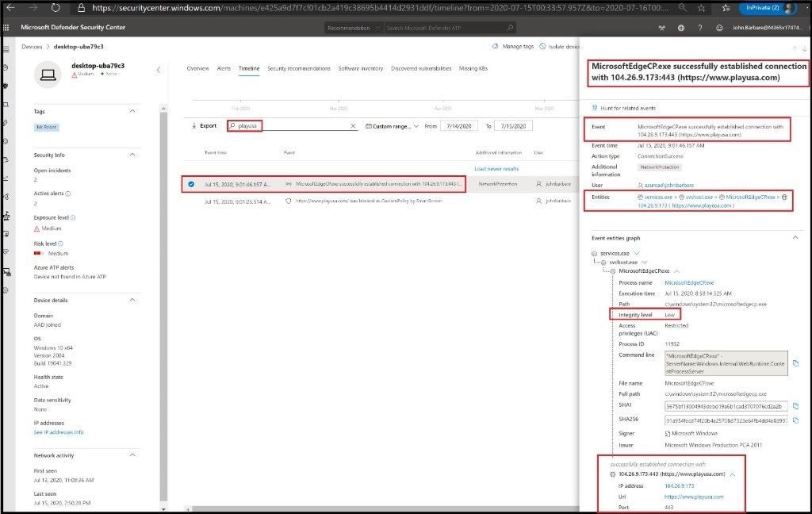Click the Risk level info icon
The height and width of the screenshot is (514, 812).
click(x=60, y=244)
